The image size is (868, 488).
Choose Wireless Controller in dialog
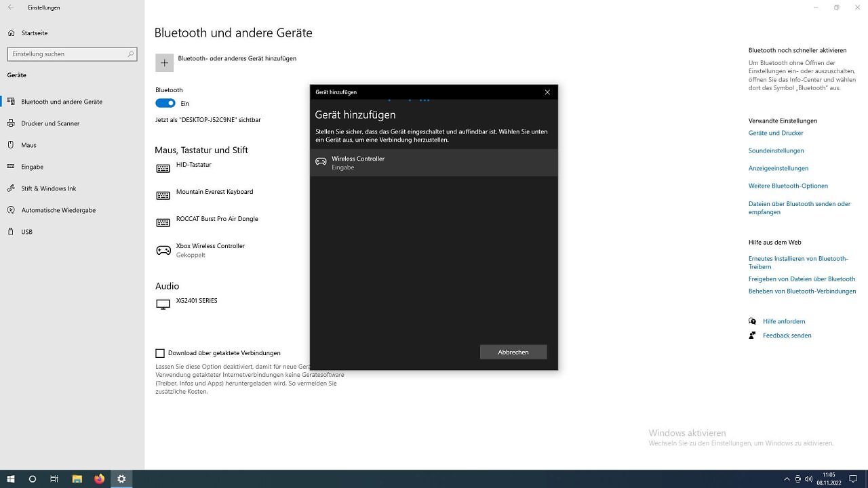[434, 163]
